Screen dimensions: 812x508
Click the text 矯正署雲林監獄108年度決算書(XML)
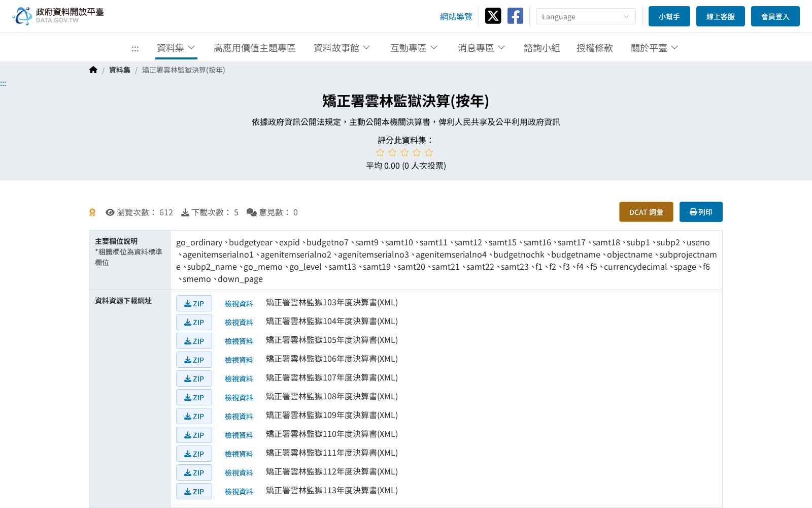click(332, 396)
